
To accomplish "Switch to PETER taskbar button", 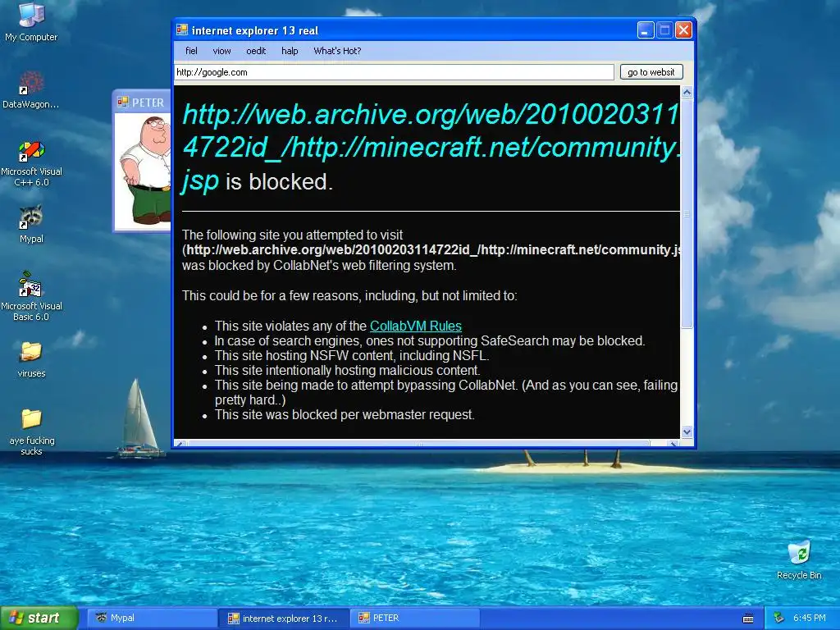I will [415, 618].
